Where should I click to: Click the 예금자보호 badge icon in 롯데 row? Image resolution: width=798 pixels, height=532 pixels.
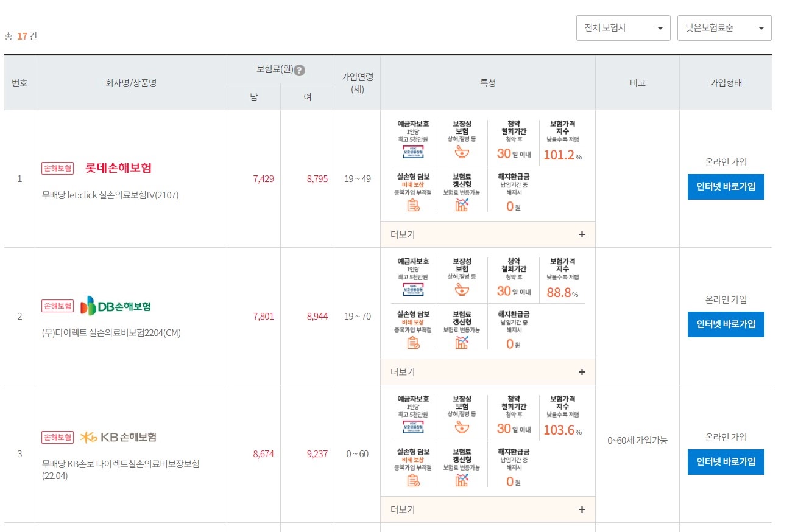point(413,152)
